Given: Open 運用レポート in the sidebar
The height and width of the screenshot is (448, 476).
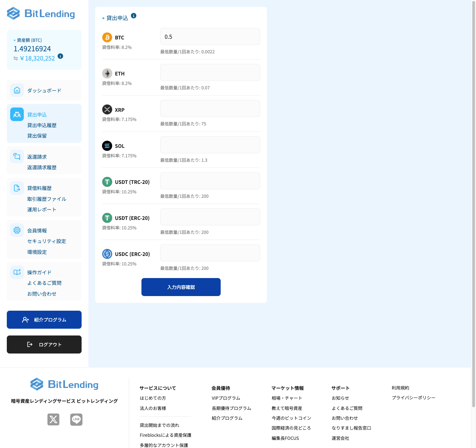Looking at the screenshot, I should (x=42, y=210).
